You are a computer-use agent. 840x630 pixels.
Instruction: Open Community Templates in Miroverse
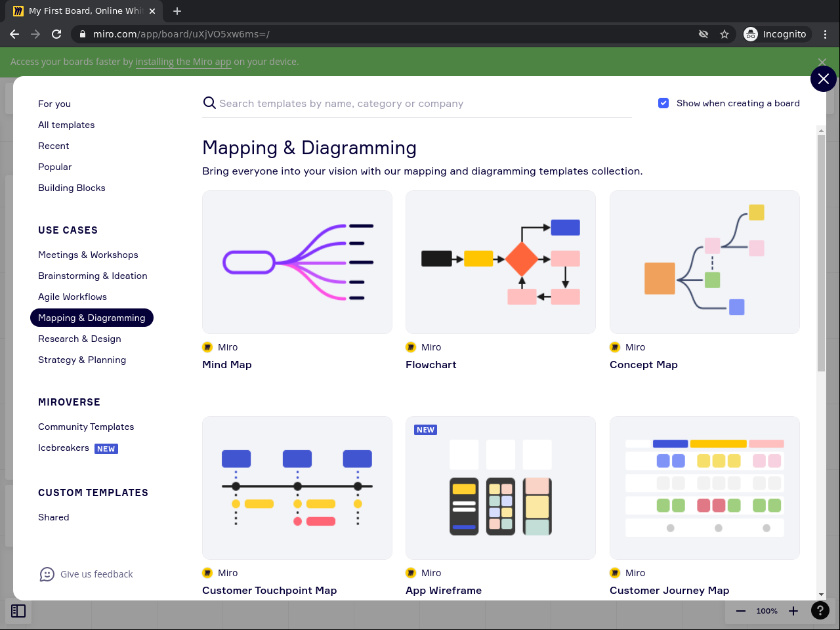point(86,427)
